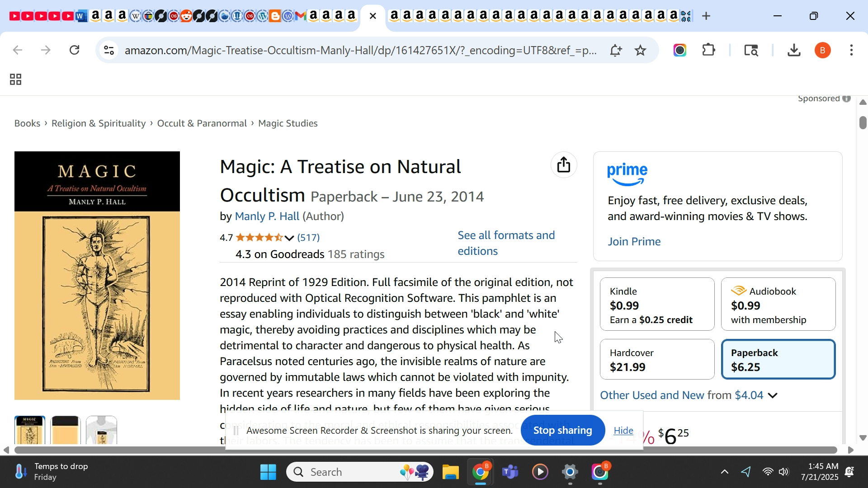Click the scroll right arrow
The width and height of the screenshot is (868, 488).
851,450
